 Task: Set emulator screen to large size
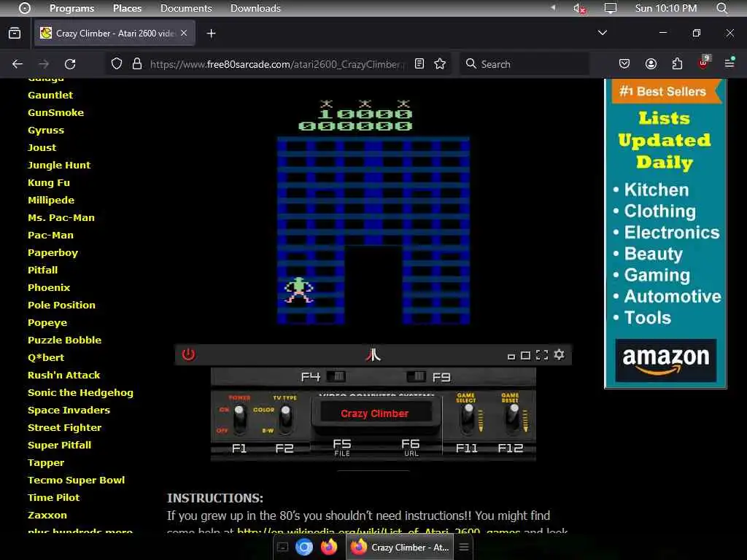525,355
